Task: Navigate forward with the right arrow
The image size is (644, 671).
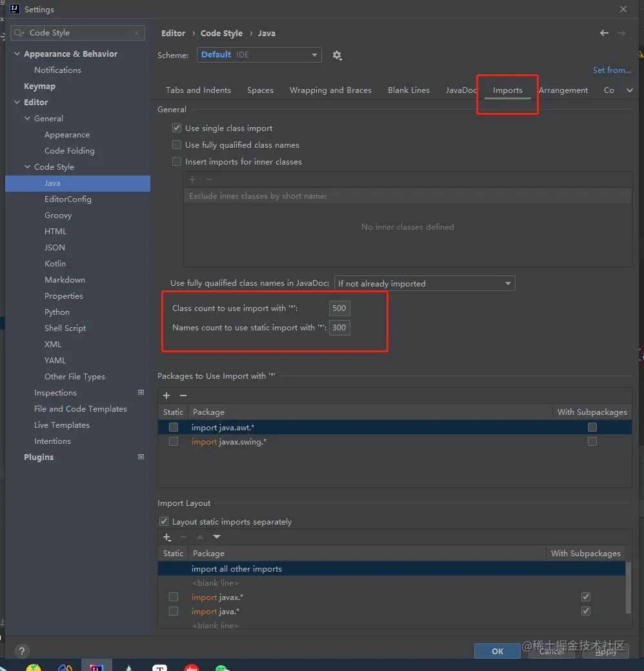Action: point(622,33)
